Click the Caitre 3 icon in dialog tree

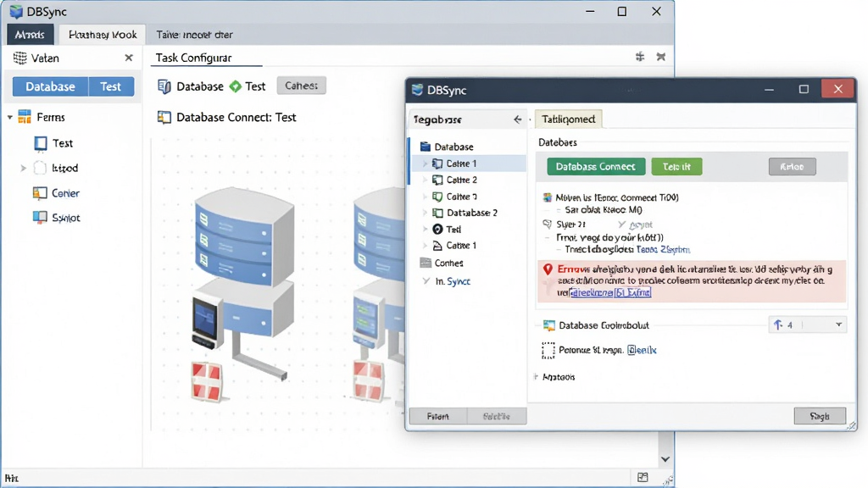437,197
